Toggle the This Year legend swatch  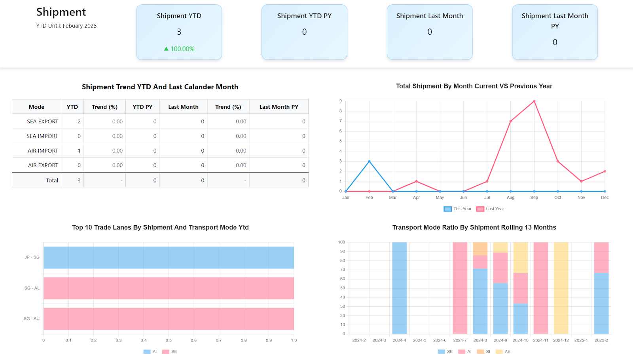point(447,209)
